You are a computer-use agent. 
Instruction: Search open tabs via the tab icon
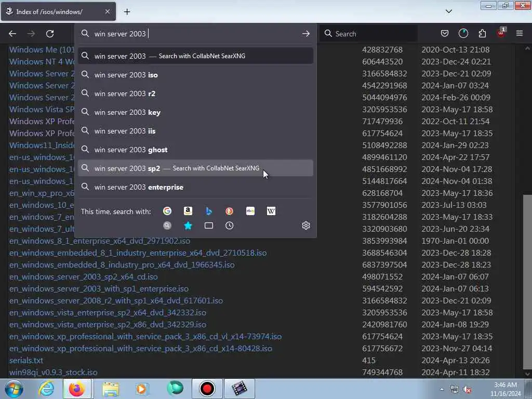[209, 225]
